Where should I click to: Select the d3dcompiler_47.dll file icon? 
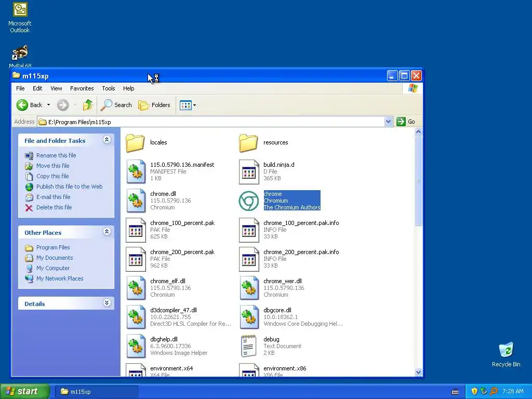point(136,317)
